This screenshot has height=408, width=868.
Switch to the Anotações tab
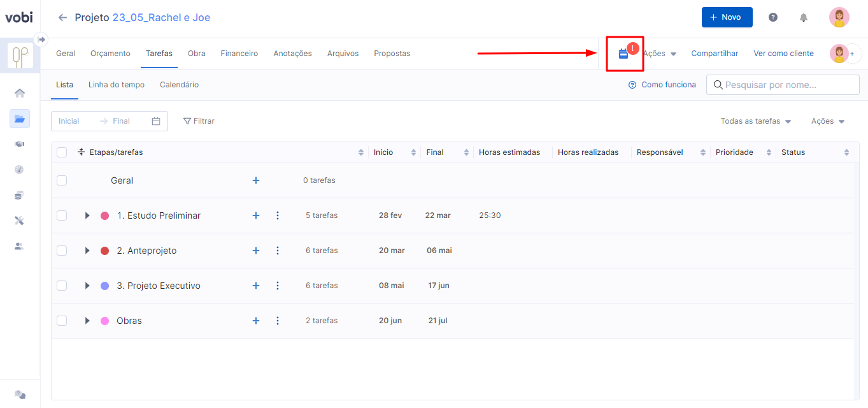click(x=293, y=54)
